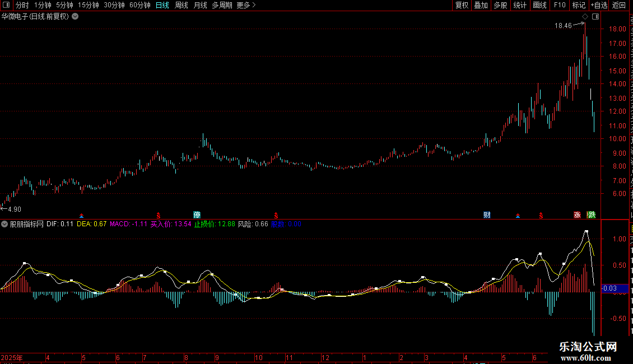Viewport: 633px width, 364px height.
Task: Click the 2025年 label on the time axis
Action: [12, 357]
